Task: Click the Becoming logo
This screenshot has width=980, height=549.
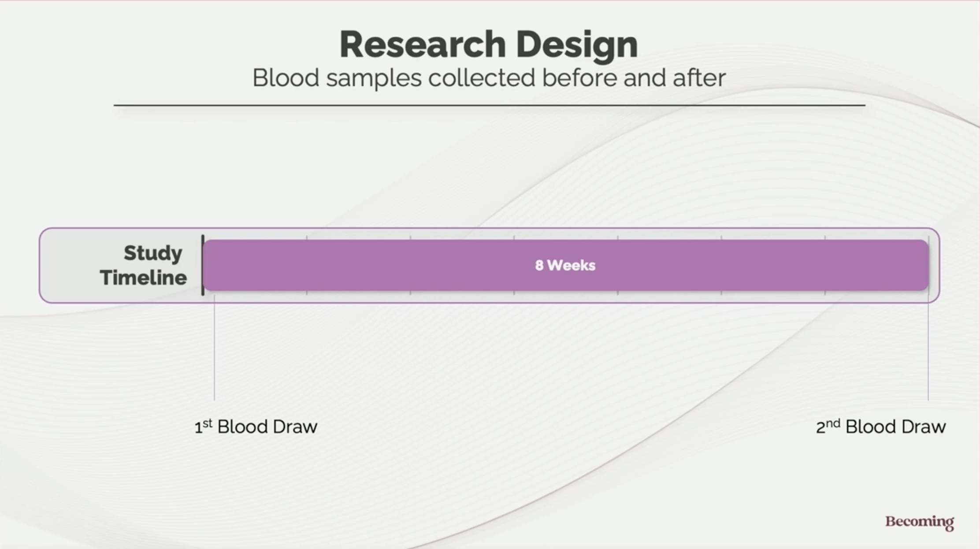Action: tap(919, 522)
